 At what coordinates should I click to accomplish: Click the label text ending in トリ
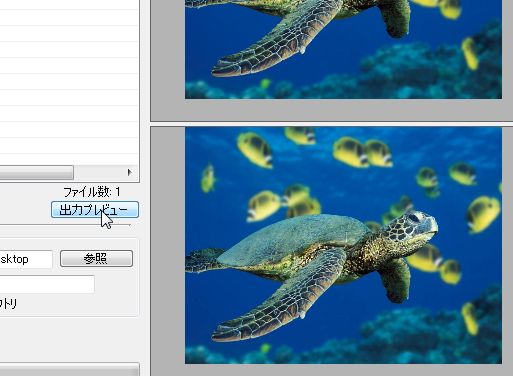(x=8, y=304)
